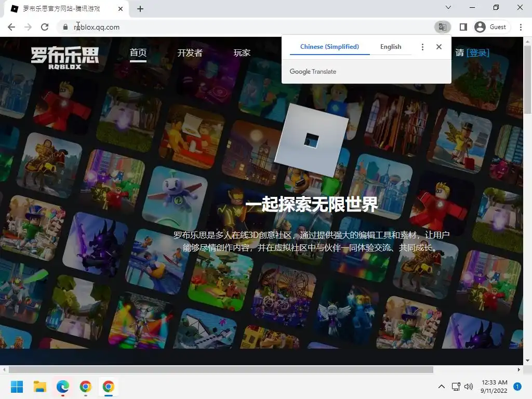Image resolution: width=532 pixels, height=399 pixels.
Task: Open the volume speaker tray icon
Action: click(469, 387)
